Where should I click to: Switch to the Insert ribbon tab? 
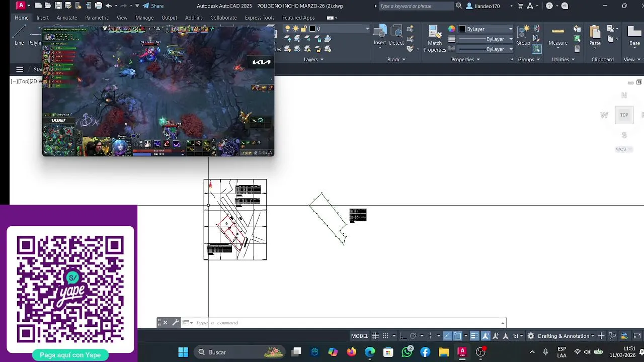point(42,18)
